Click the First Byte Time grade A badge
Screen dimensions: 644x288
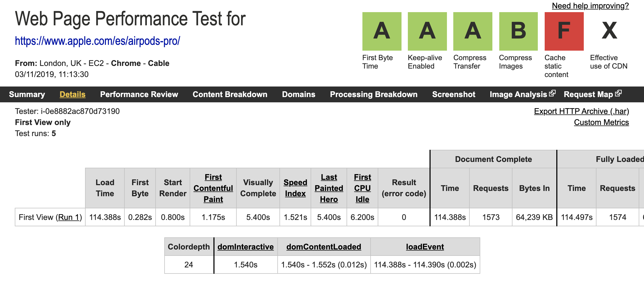pyautogui.click(x=382, y=31)
